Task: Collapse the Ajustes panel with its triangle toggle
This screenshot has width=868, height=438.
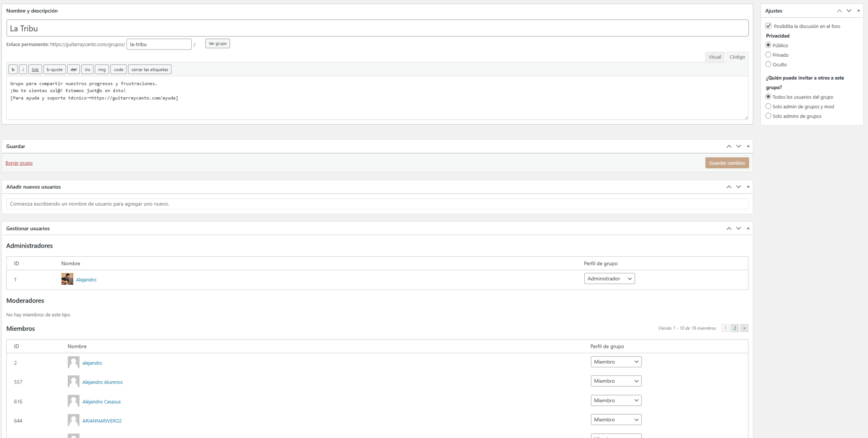Action: pos(858,11)
